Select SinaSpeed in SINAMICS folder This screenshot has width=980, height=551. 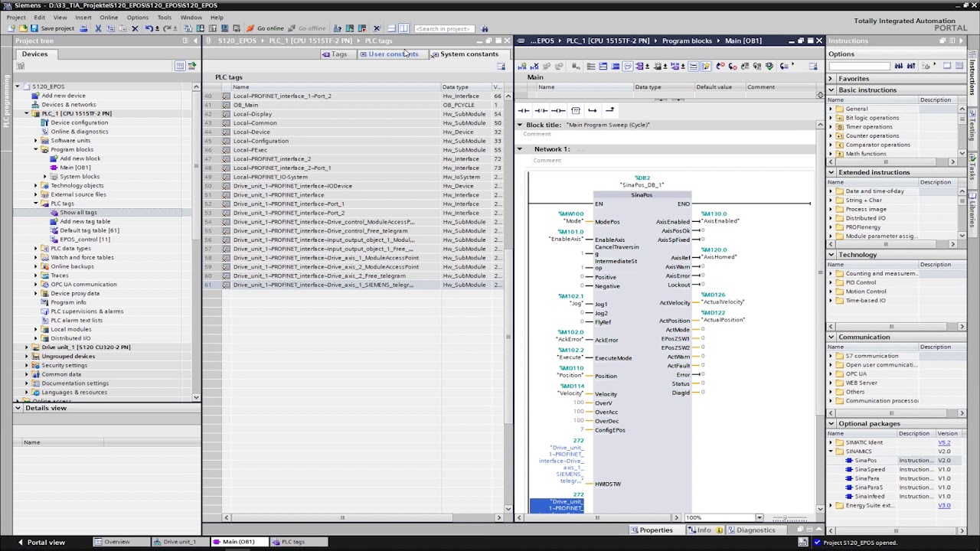click(x=869, y=470)
